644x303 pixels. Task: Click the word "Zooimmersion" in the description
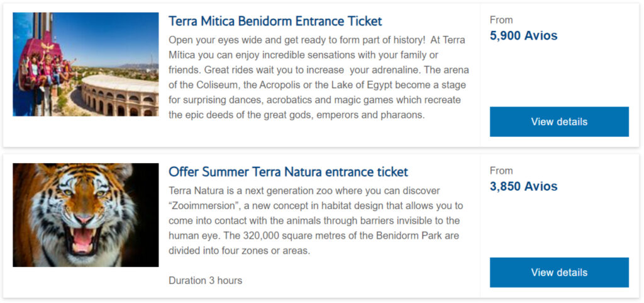pyautogui.click(x=208, y=205)
